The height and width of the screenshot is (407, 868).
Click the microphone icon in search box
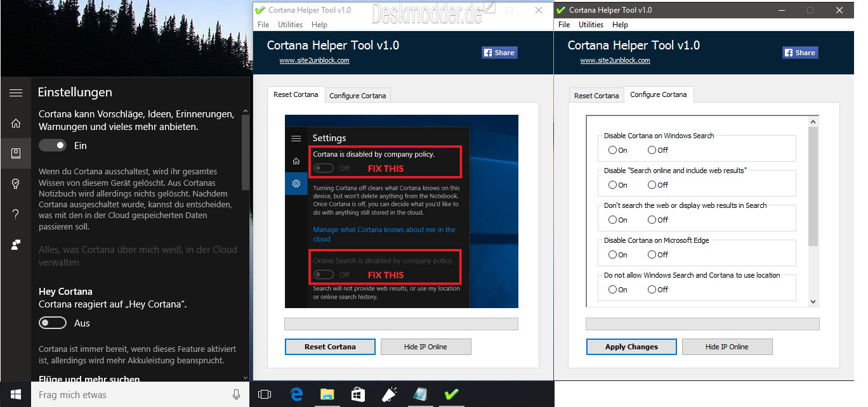(x=237, y=394)
